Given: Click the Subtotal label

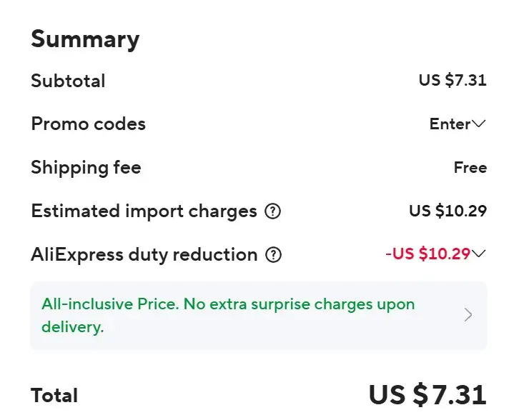Looking at the screenshot, I should 68,81.
